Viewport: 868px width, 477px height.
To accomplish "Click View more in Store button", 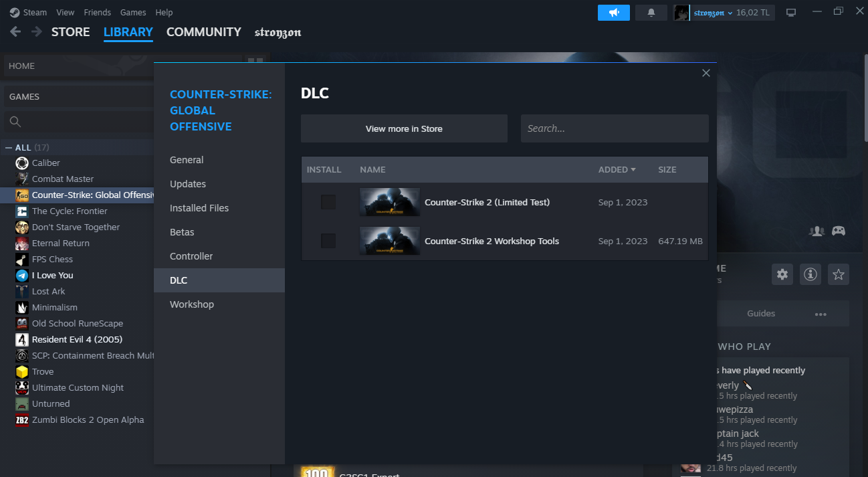I will (x=404, y=128).
